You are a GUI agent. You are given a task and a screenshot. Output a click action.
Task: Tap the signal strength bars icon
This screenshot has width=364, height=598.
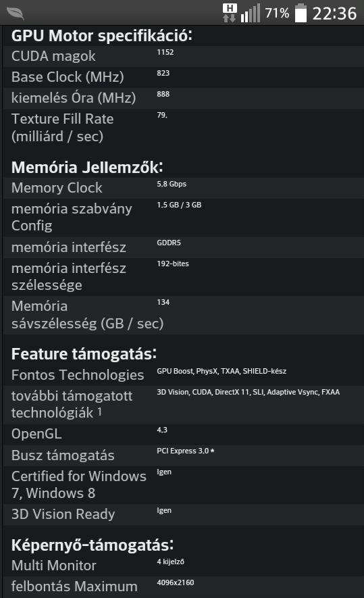coord(251,13)
